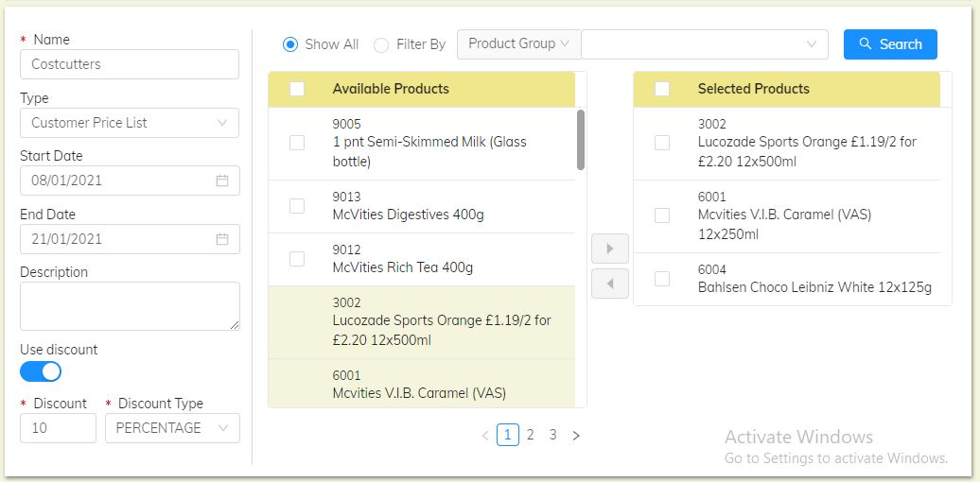Screen dimensions: 980x482
Task: Select the Show All radio button
Action: (290, 44)
